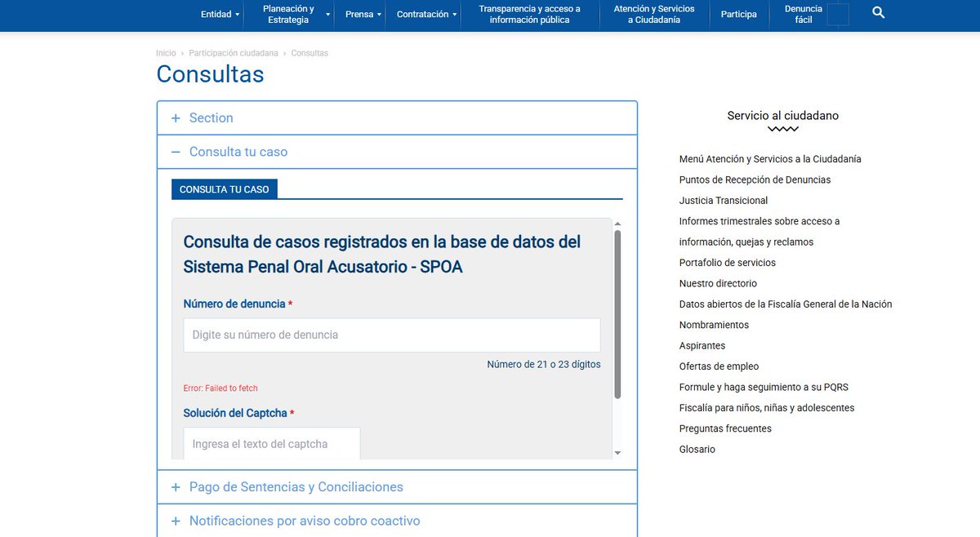980x537 pixels.
Task: Click the form scrollbar up arrow
Action: tap(617, 224)
